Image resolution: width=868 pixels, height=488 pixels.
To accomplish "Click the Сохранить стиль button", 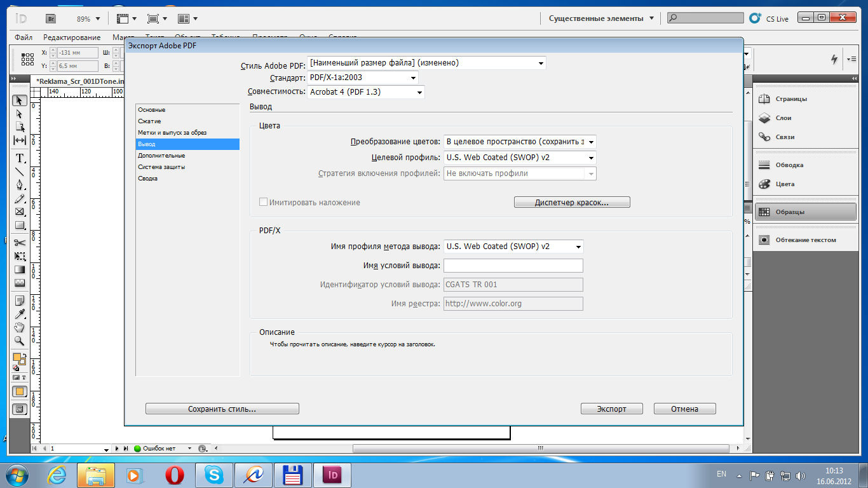I will 222,409.
